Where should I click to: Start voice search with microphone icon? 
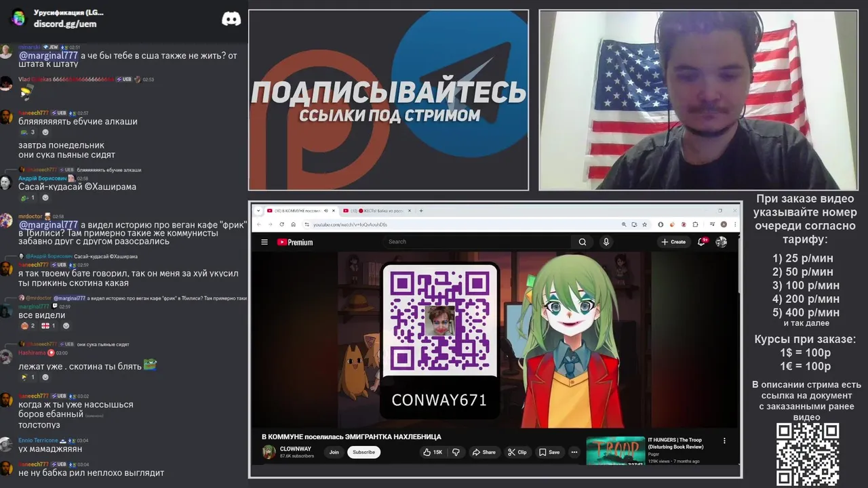tap(606, 242)
